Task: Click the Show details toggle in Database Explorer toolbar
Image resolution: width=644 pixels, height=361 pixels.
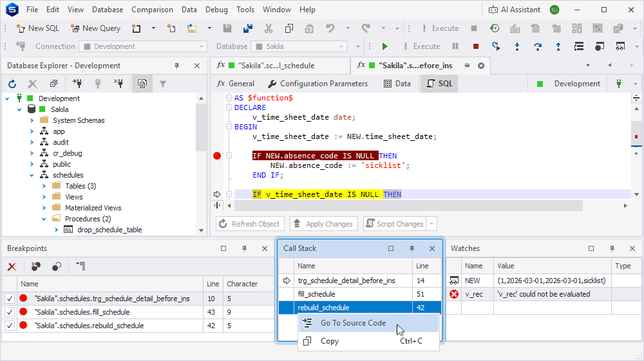Action: (142, 84)
